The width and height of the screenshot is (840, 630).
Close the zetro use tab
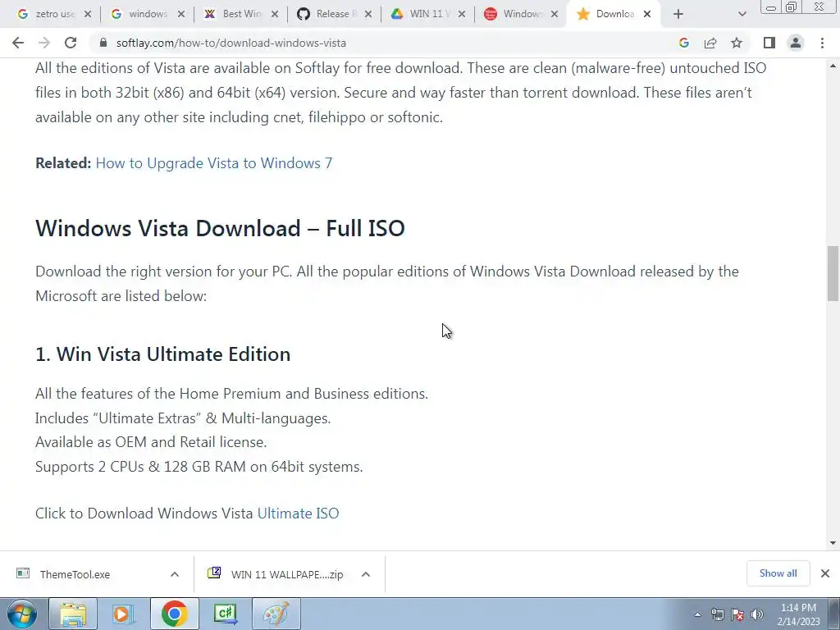[x=88, y=14]
